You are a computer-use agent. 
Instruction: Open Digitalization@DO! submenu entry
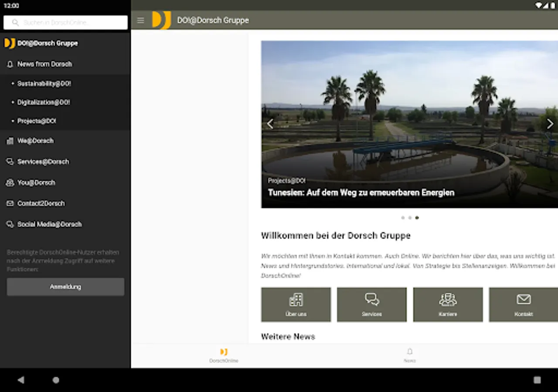click(x=65, y=102)
